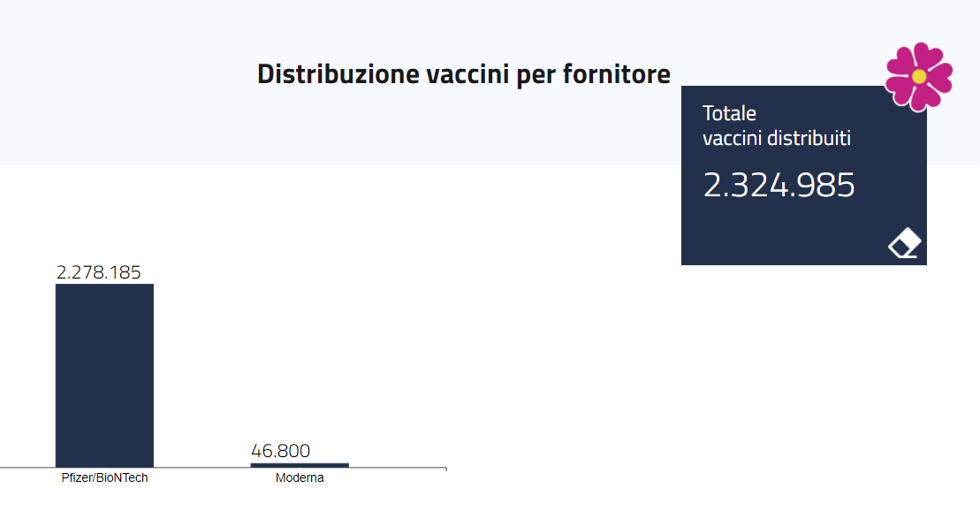The image size is (980, 519).
Task: Click the light blue header band left of the title
Action: click(x=125, y=81)
